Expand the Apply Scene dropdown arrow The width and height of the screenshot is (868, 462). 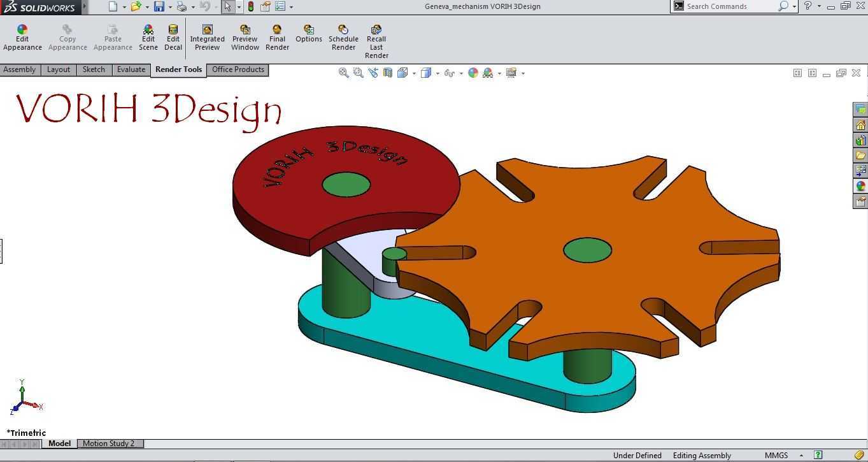499,73
